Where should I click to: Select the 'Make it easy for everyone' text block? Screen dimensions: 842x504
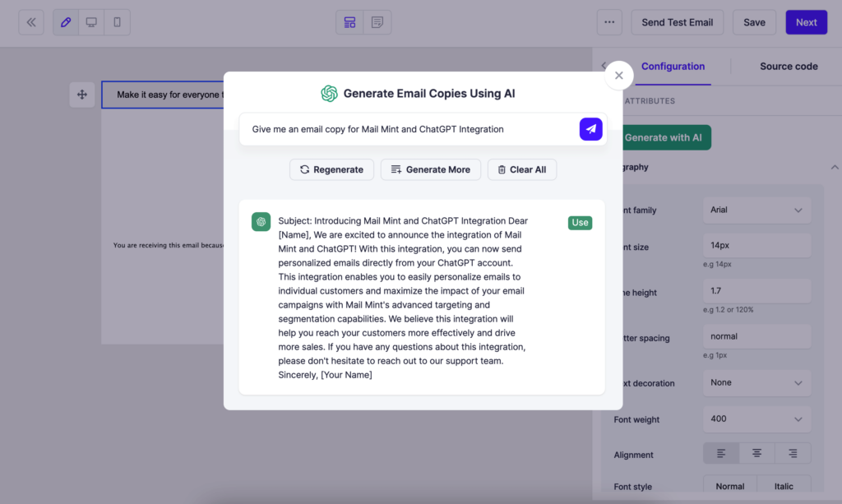pos(163,95)
